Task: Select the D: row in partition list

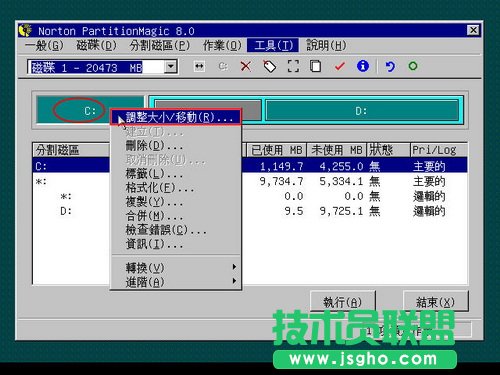Action: coord(250,211)
